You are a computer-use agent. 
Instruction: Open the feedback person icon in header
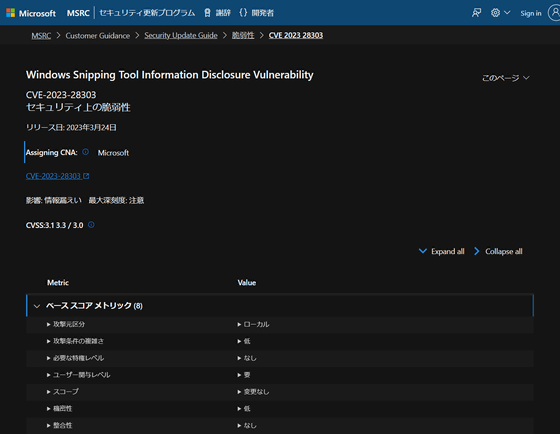[x=476, y=13]
